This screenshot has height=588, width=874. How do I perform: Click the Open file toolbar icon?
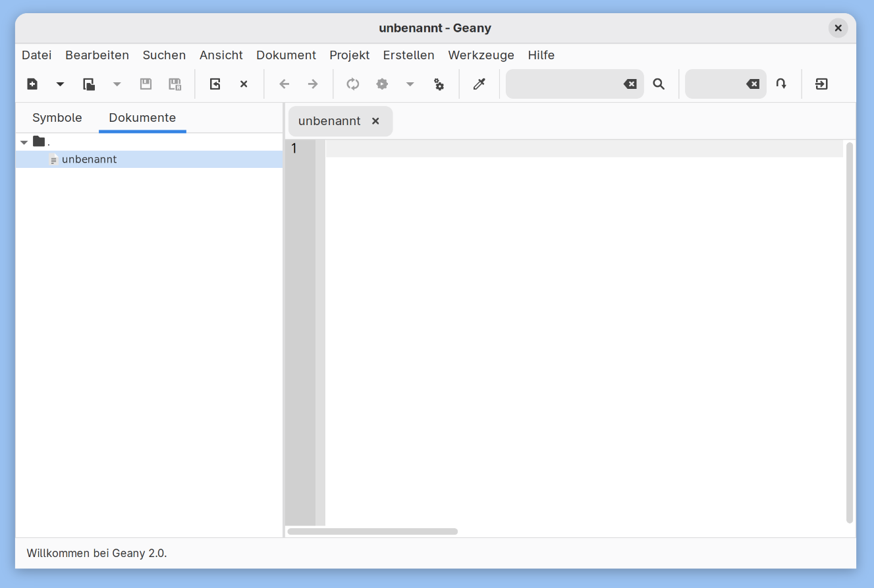(x=89, y=84)
